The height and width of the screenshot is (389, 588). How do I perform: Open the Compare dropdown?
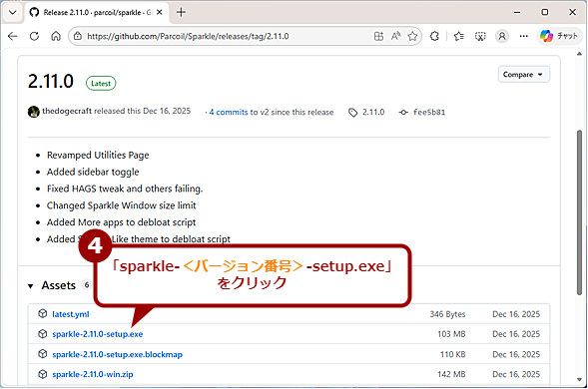(x=523, y=74)
